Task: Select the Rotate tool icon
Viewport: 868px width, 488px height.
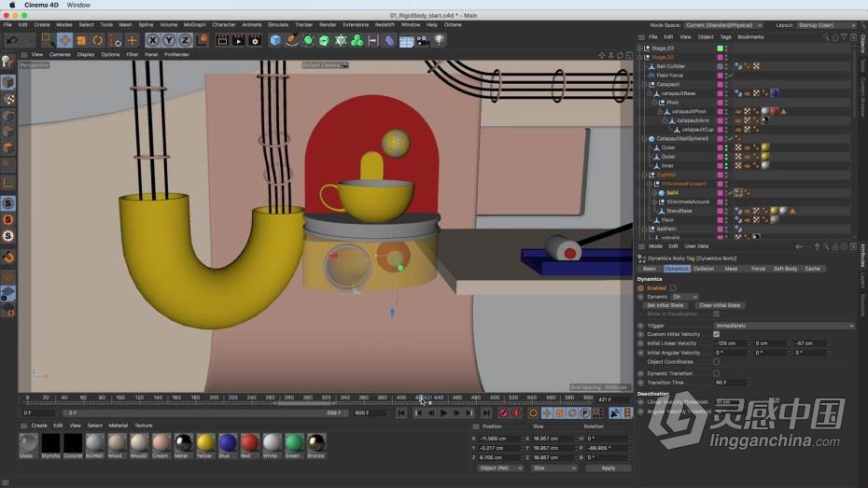Action: [97, 40]
